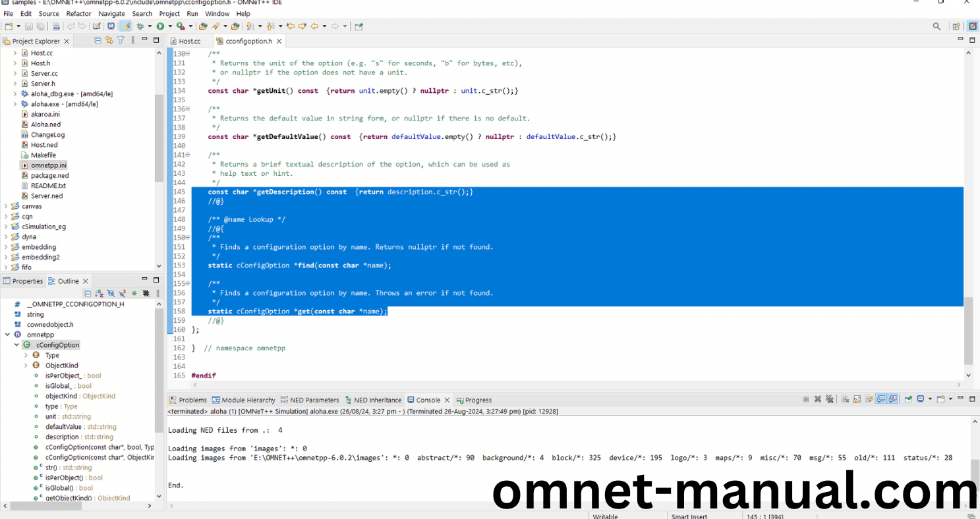Open the Module Hierarchy view tab
The height and width of the screenshot is (519, 980).
point(248,400)
